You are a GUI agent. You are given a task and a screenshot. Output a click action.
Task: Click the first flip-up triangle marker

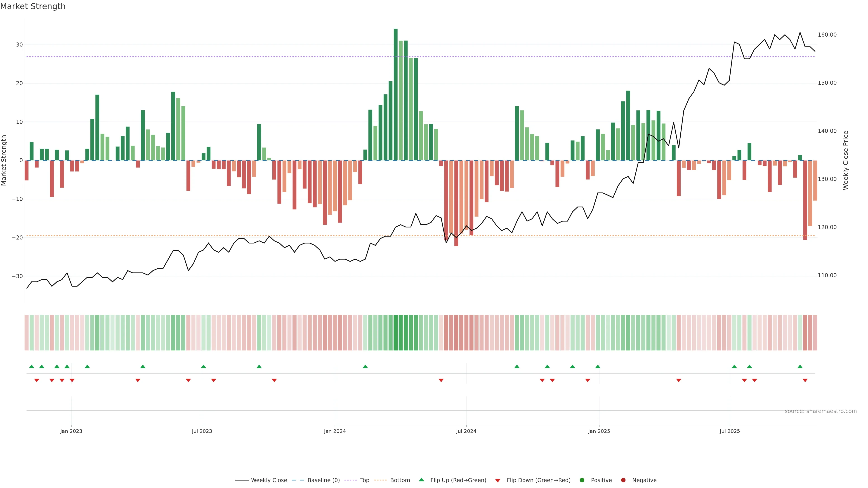[x=32, y=366]
